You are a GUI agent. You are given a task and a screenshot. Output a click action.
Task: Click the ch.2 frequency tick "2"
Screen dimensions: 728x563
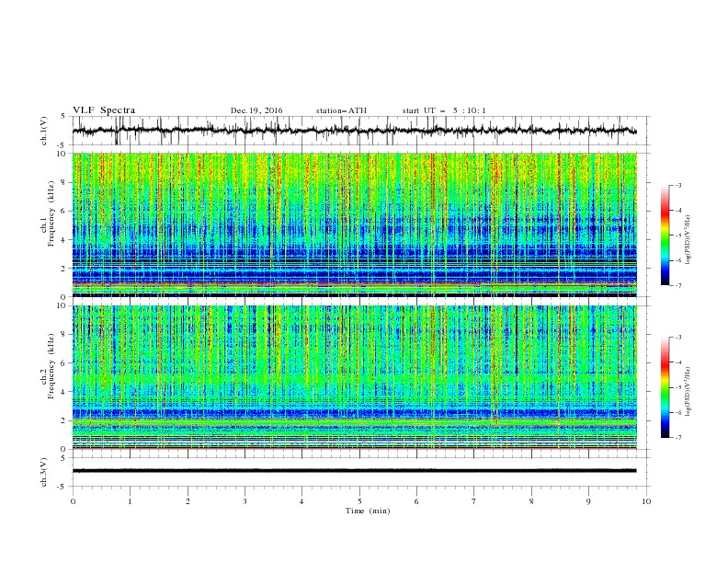click(x=64, y=420)
